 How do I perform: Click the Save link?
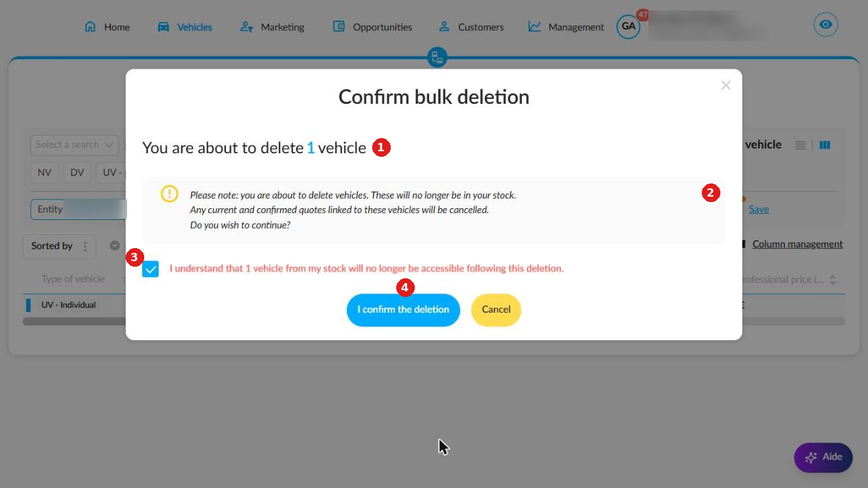pyautogui.click(x=759, y=209)
